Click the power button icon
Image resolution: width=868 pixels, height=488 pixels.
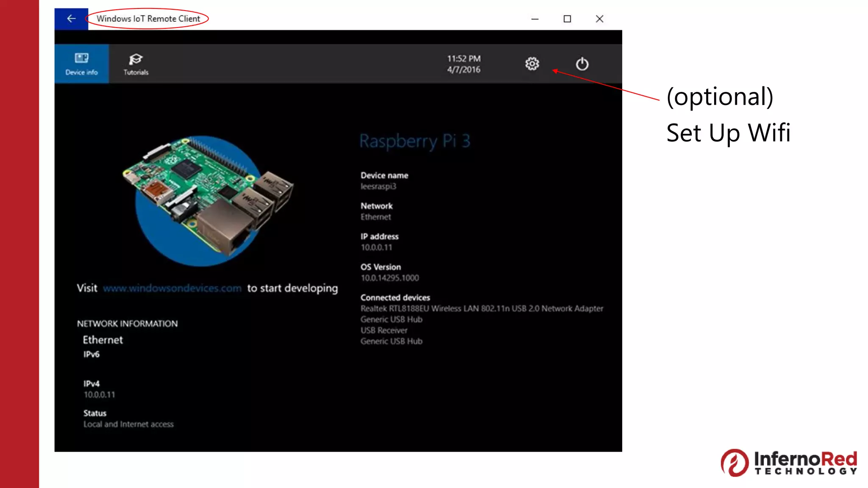(582, 64)
